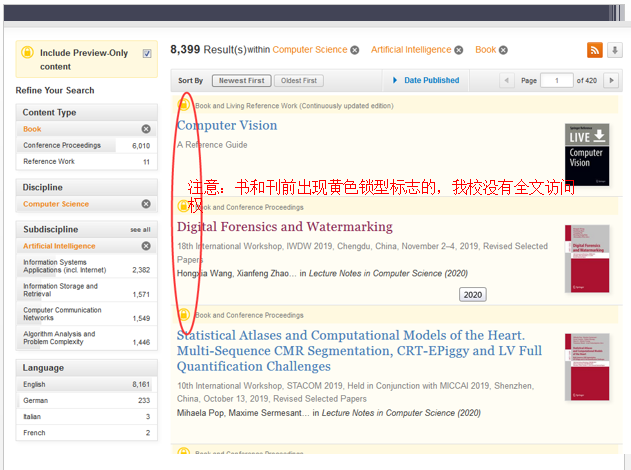This screenshot has height=470, width=631.
Task: Go to the next results page arrow
Action: [x=611, y=80]
